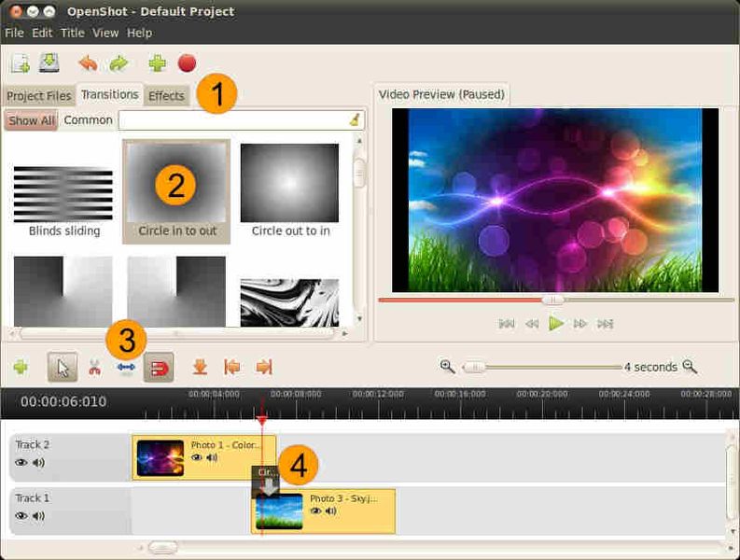Open the File menu
Viewport: 740px width, 560px height.
click(14, 33)
